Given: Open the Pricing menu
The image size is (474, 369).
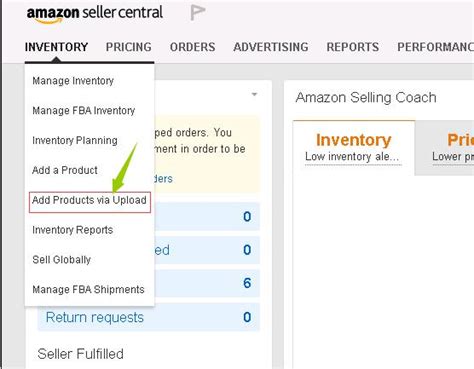Looking at the screenshot, I should (x=129, y=47).
